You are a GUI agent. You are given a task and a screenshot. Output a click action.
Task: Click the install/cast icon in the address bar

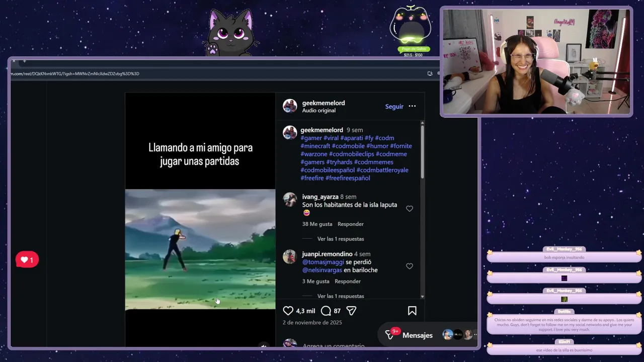[x=430, y=73]
